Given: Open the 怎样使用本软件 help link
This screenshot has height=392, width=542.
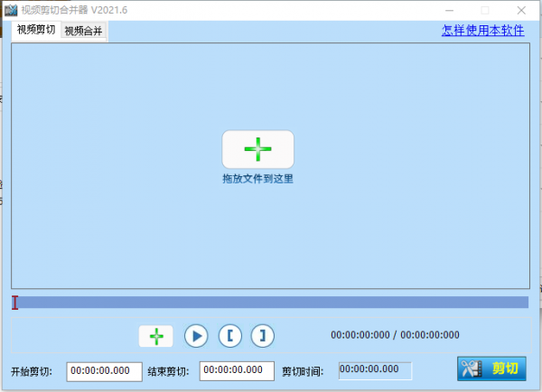Looking at the screenshot, I should (x=482, y=30).
